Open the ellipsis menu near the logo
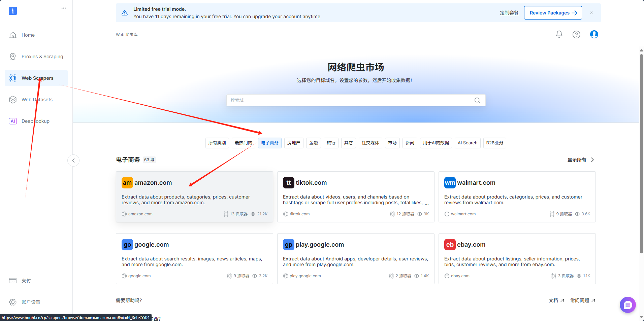This screenshot has height=321, width=644. pos(64,8)
